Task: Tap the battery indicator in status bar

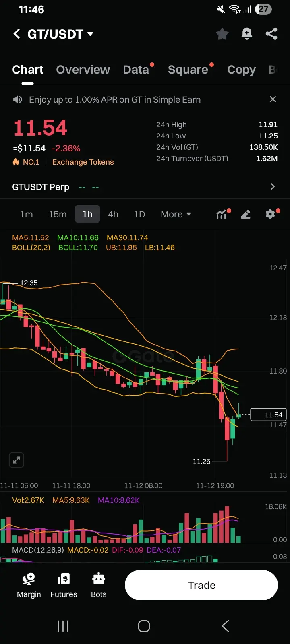Action: pos(263,9)
